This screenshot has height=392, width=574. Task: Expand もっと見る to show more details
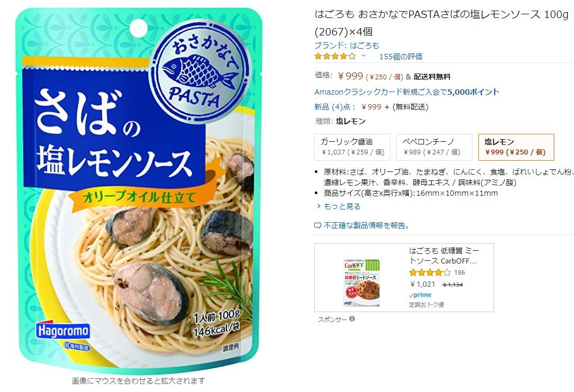[342, 206]
